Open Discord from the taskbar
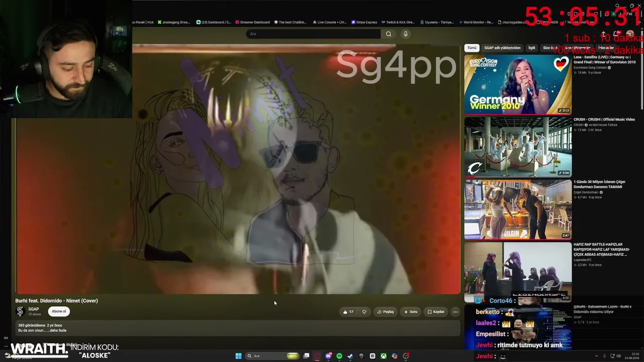The width and height of the screenshot is (644, 362). [329, 356]
